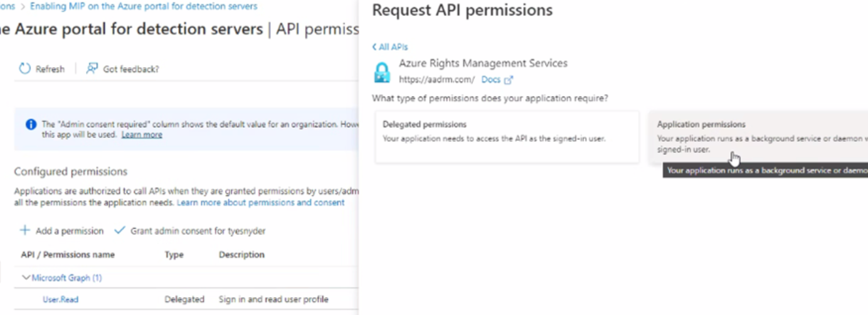Screen dimensions: 868x315
Task: Click the plus icon of Add a permission
Action: point(25,230)
